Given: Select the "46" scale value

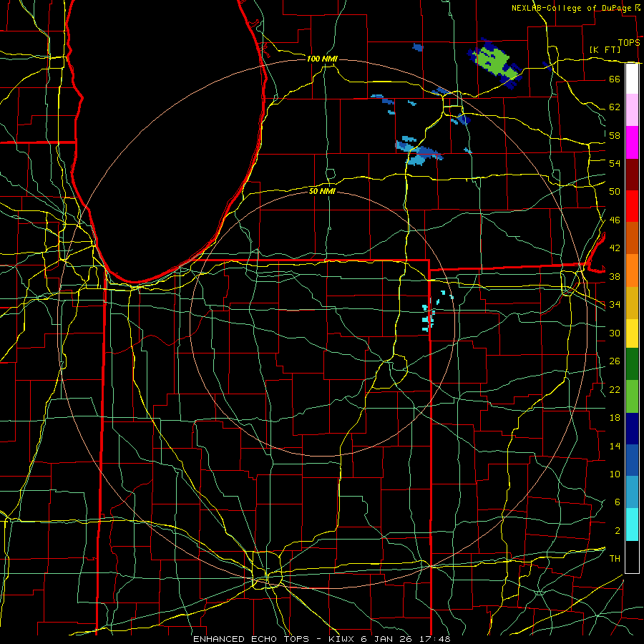Looking at the screenshot, I should (x=615, y=220).
